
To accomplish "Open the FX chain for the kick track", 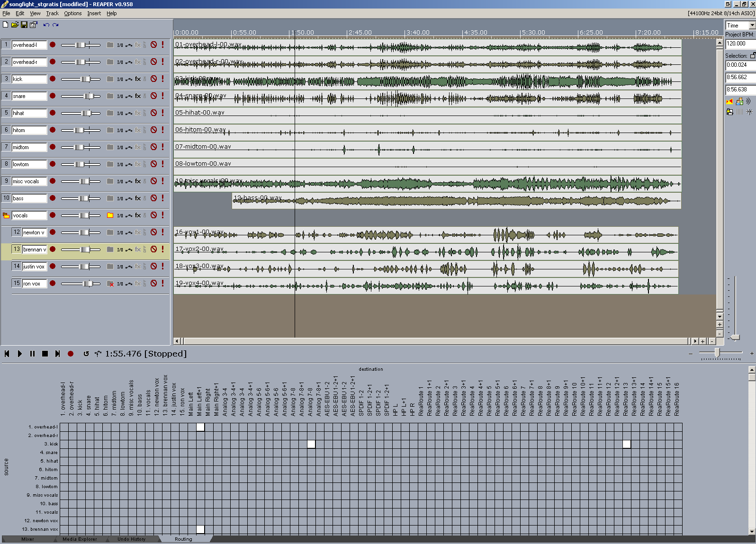I will [x=138, y=79].
